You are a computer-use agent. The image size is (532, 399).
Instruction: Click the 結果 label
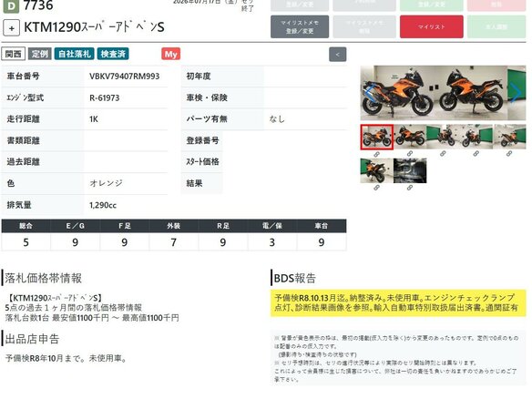pos(194,183)
